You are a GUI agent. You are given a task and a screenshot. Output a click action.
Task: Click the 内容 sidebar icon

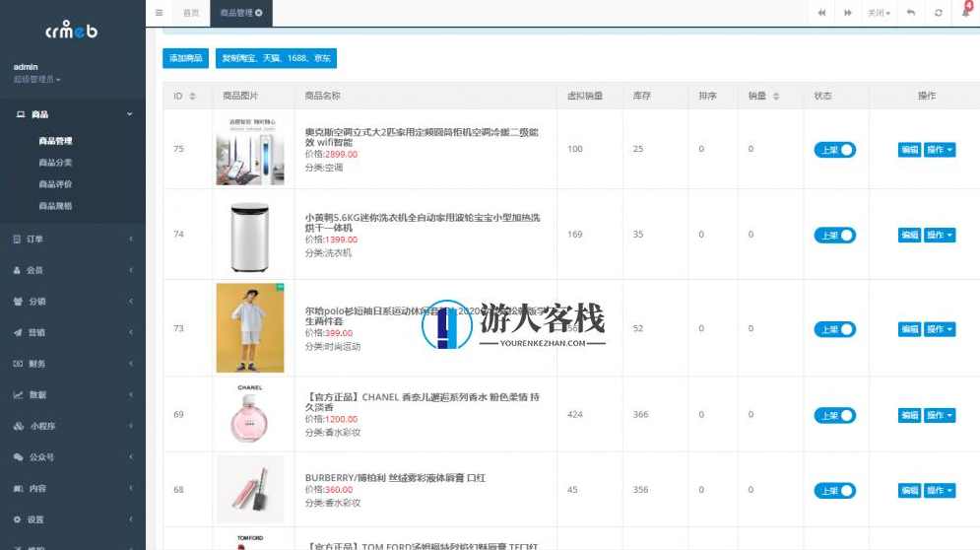pos(18,488)
